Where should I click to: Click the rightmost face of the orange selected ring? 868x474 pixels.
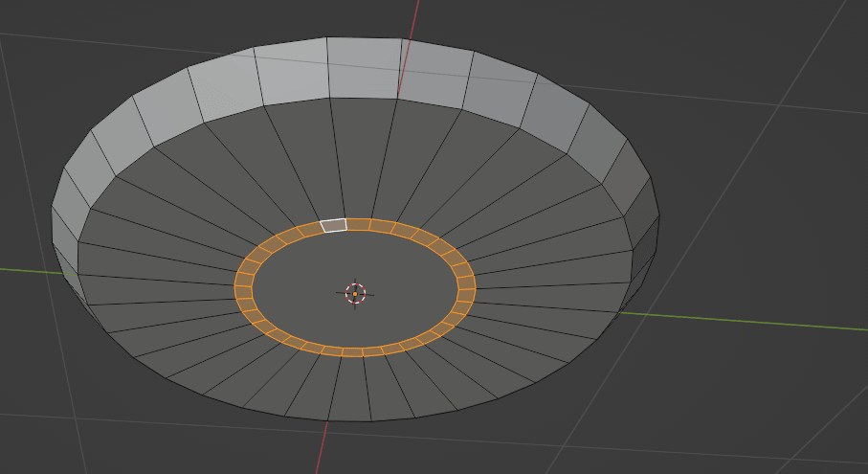pos(466,283)
